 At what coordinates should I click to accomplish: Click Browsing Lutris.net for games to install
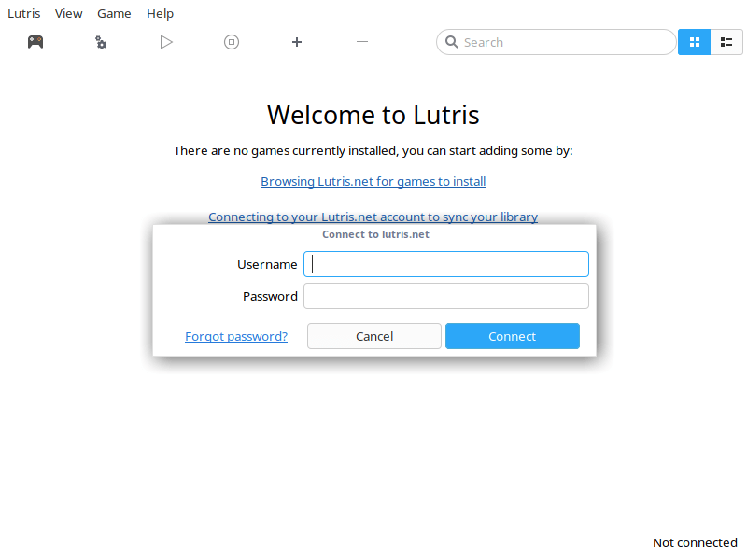click(x=373, y=181)
